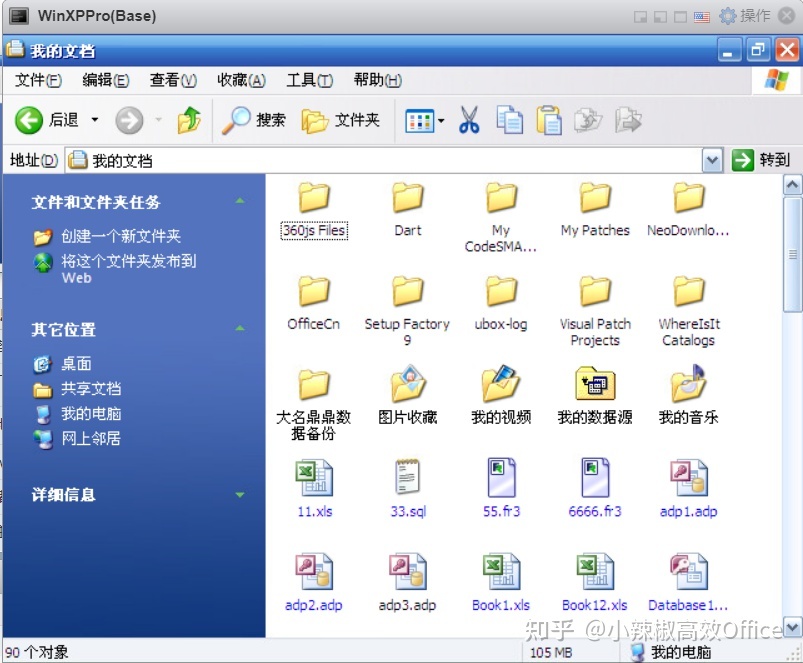
Task: Click the Cut scissors icon
Action: (469, 120)
